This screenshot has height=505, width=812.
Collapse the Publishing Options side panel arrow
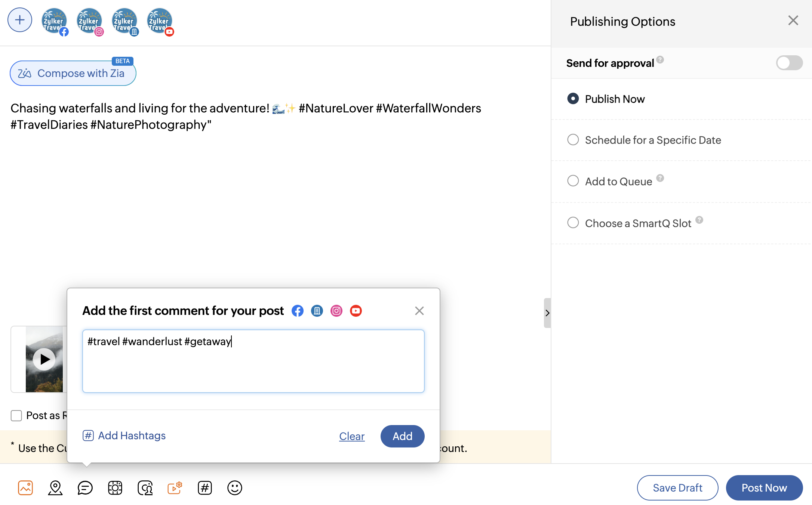click(547, 313)
